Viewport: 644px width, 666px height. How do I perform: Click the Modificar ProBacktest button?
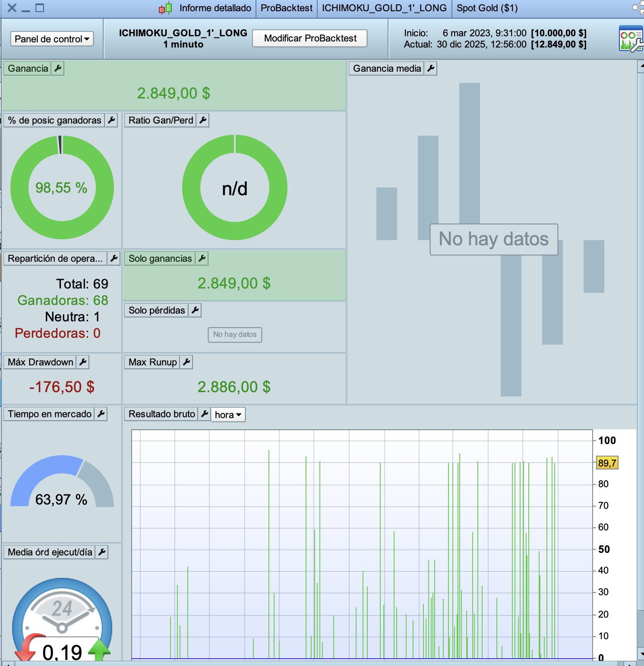(310, 38)
